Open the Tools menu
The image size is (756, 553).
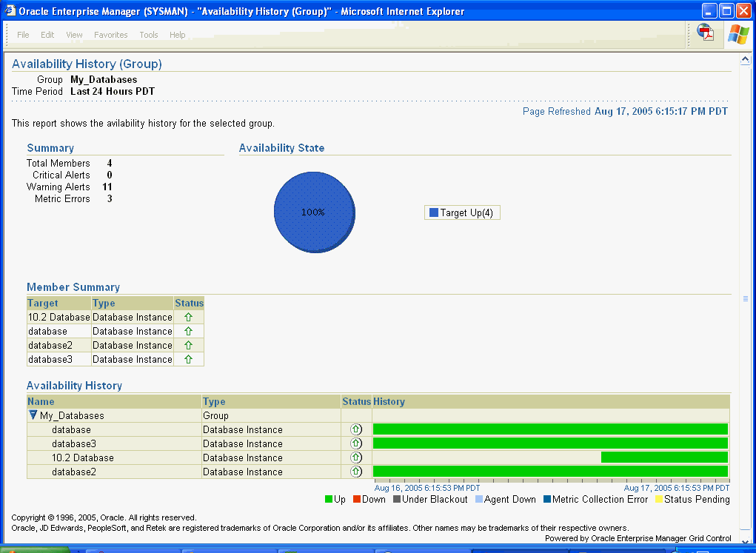pos(148,34)
